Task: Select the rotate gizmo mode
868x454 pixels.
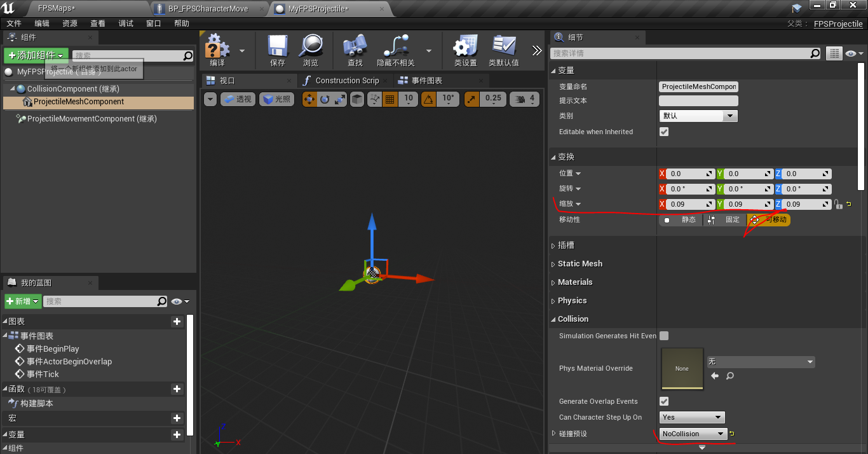Action: [325, 99]
